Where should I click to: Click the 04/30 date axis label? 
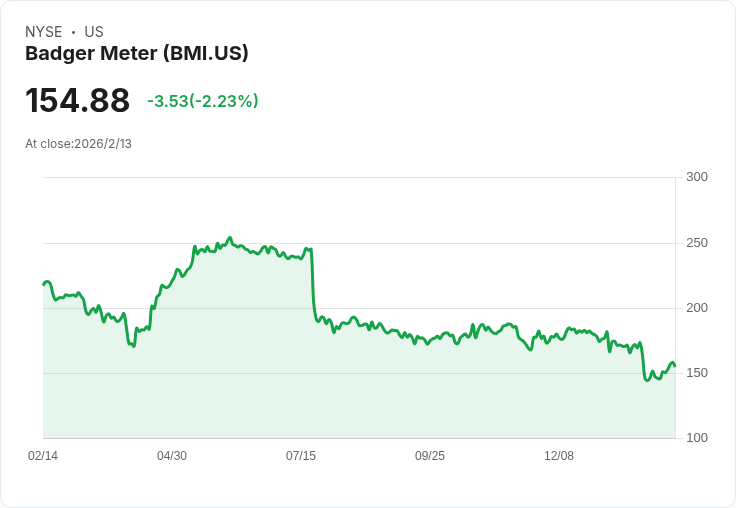coord(172,456)
